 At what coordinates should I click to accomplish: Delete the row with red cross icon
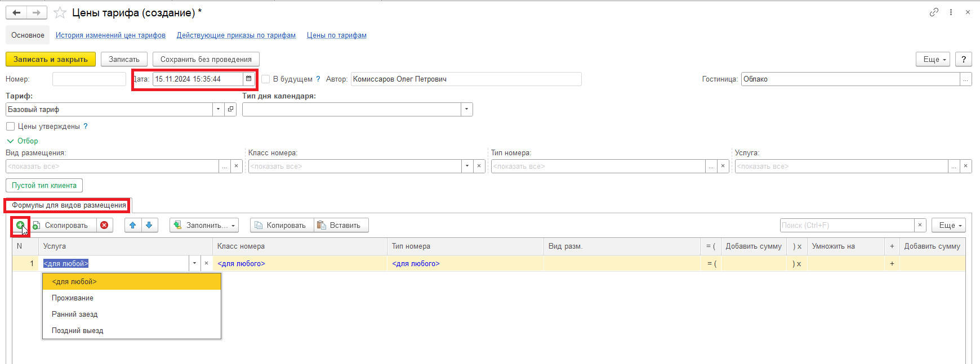point(104,226)
